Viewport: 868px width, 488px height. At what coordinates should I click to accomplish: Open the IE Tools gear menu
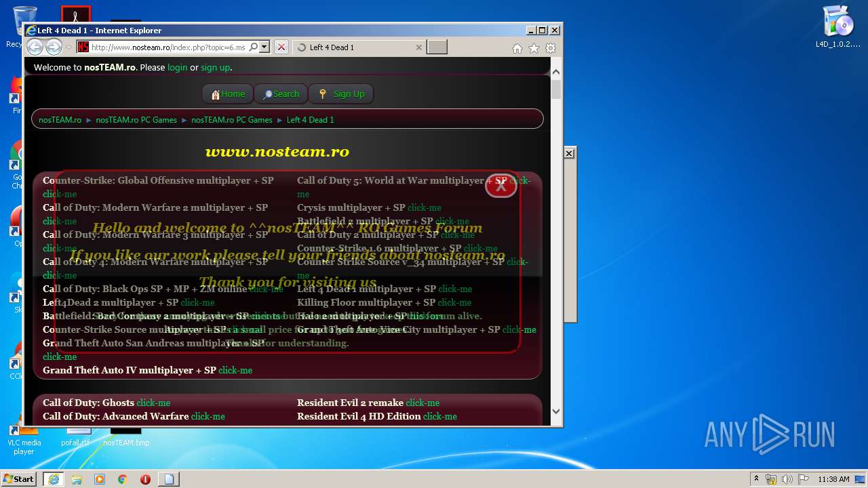tap(551, 48)
